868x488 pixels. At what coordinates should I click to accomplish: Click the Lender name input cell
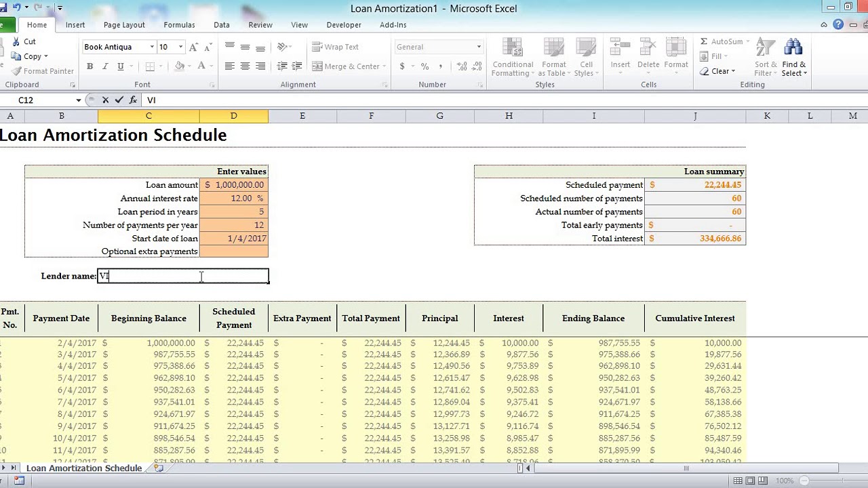[x=183, y=276]
